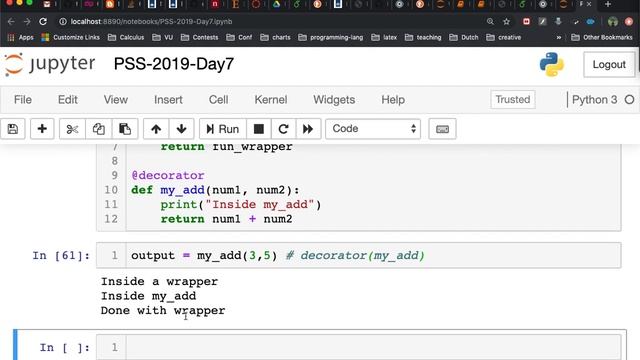Open the command palette keyboard icon

[x=442, y=129]
